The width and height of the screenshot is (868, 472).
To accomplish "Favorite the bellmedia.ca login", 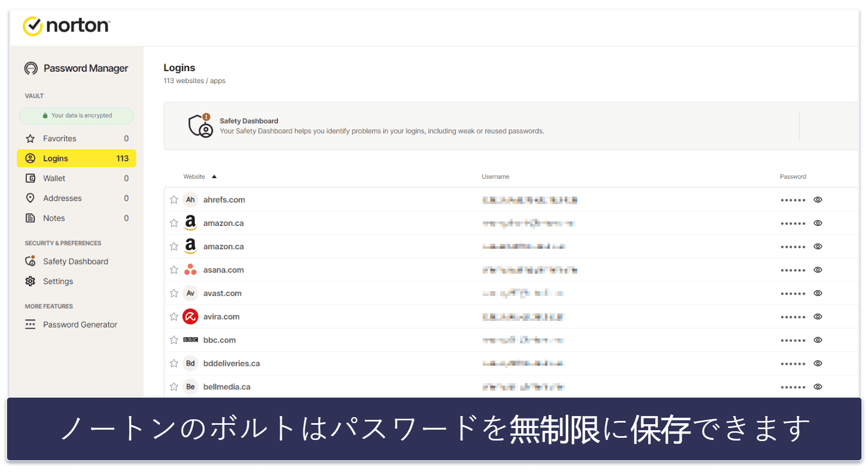I will [x=174, y=387].
